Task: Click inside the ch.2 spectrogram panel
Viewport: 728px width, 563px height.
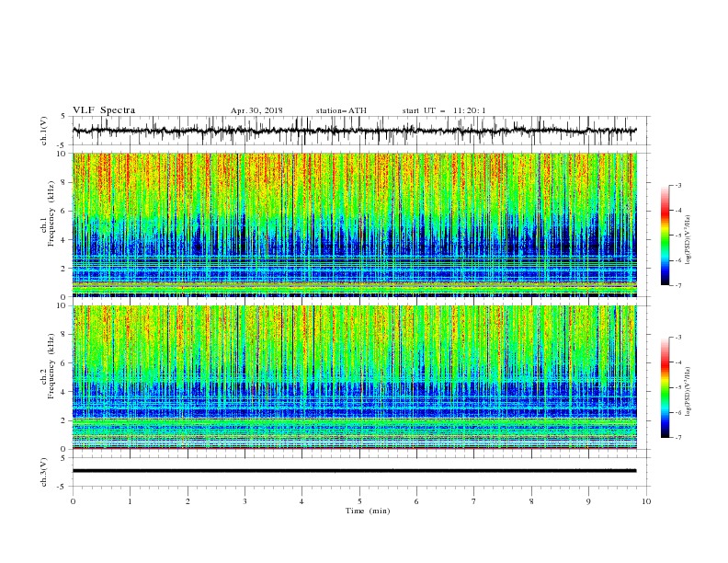Action: coord(354,377)
